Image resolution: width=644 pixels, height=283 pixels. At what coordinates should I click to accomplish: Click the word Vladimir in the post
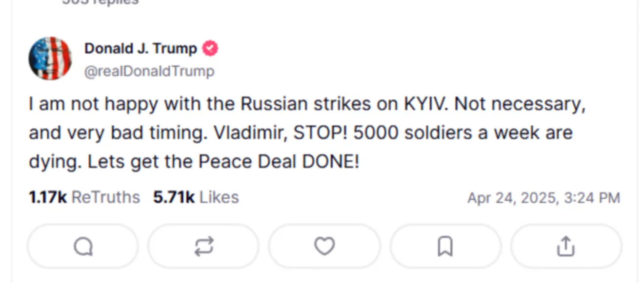[x=250, y=133]
